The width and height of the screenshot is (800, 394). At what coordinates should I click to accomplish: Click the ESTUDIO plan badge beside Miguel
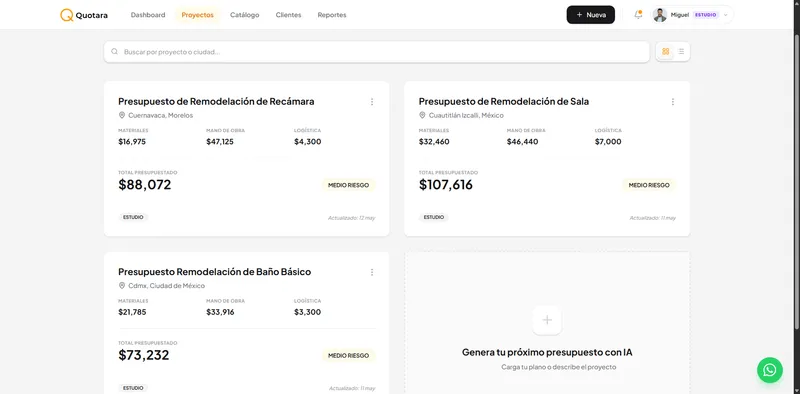point(706,15)
